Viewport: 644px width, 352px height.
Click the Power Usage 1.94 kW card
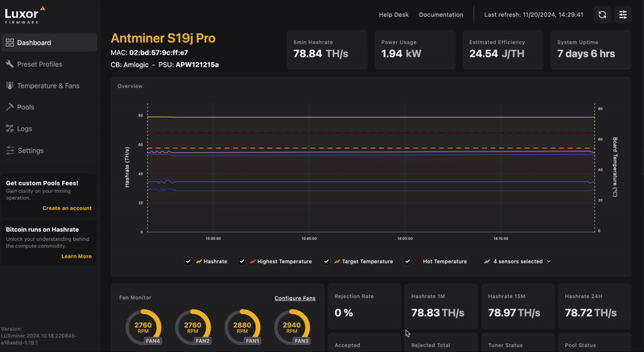[415, 50]
